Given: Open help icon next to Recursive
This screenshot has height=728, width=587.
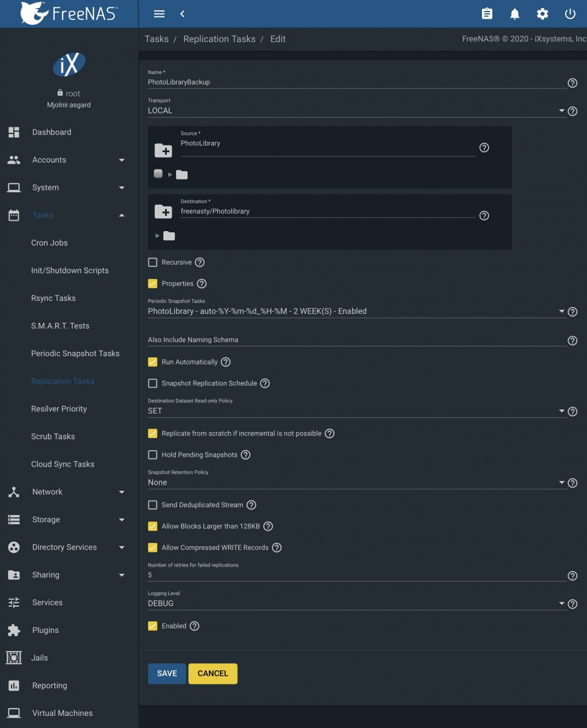Looking at the screenshot, I should 200,263.
